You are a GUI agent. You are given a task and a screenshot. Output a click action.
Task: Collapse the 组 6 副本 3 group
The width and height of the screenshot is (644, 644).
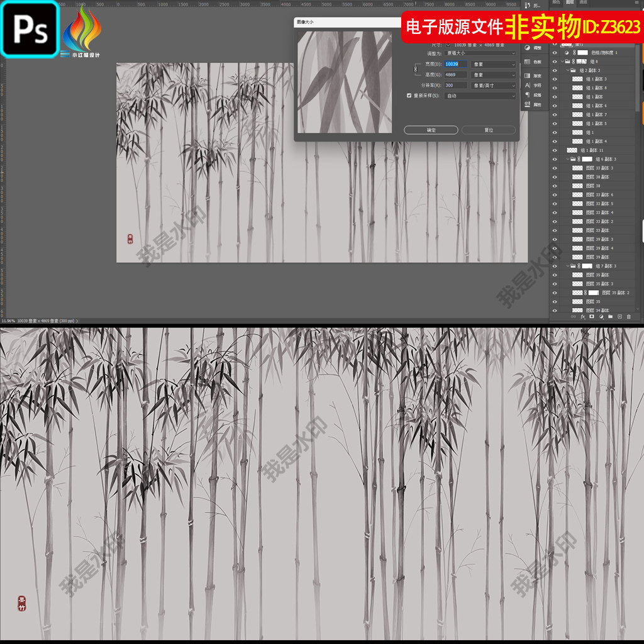click(568, 159)
